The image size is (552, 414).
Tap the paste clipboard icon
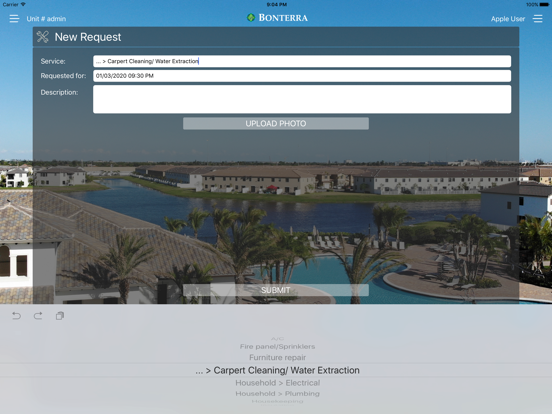[60, 315]
